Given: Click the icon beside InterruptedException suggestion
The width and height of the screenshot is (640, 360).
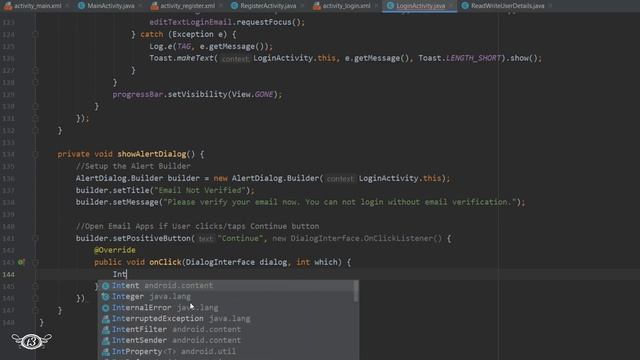Looking at the screenshot, I should [106, 319].
